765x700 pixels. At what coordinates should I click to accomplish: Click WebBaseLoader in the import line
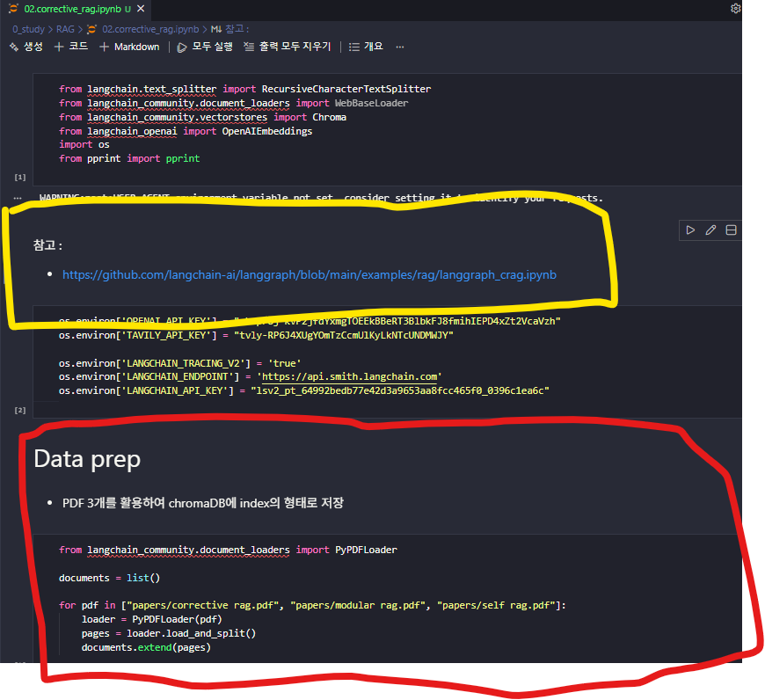coord(371,103)
